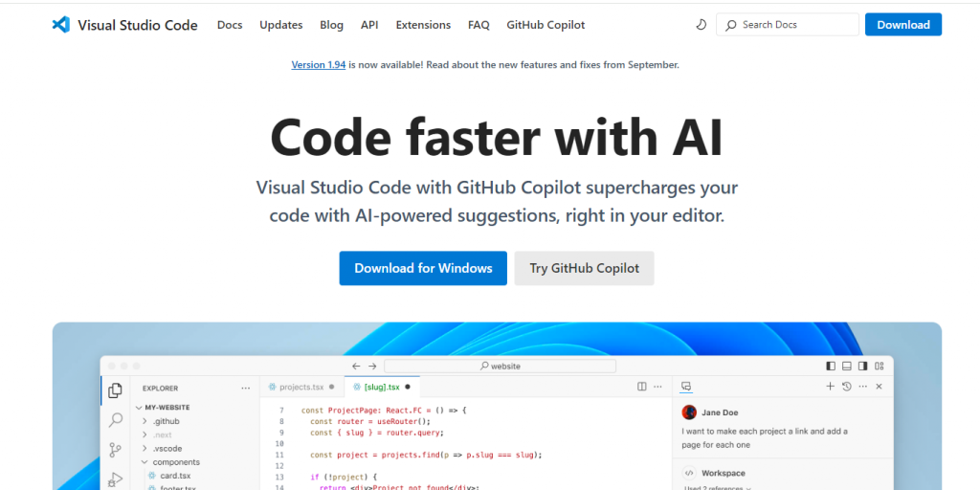980x490 pixels.
Task: Open the editor tab bar ellipsis menu
Action: [x=657, y=387]
